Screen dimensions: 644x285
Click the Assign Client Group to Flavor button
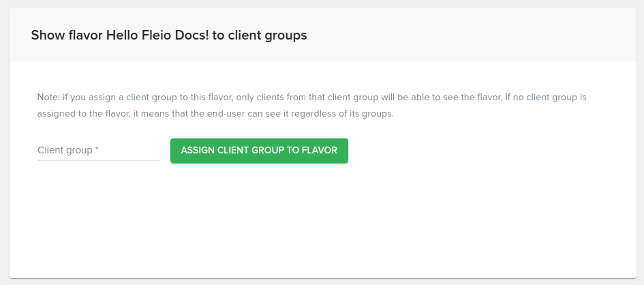(259, 151)
